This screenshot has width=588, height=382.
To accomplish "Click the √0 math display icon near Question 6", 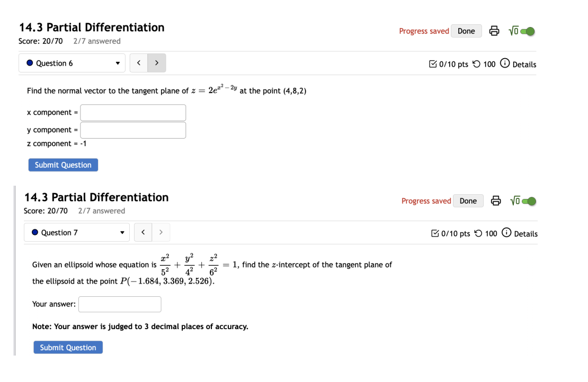I will [513, 31].
